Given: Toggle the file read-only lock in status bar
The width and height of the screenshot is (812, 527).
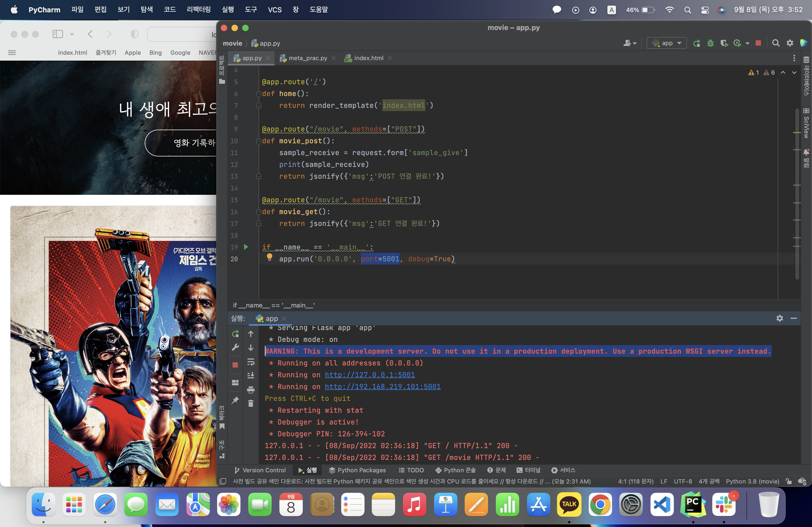Looking at the screenshot, I should point(788,481).
